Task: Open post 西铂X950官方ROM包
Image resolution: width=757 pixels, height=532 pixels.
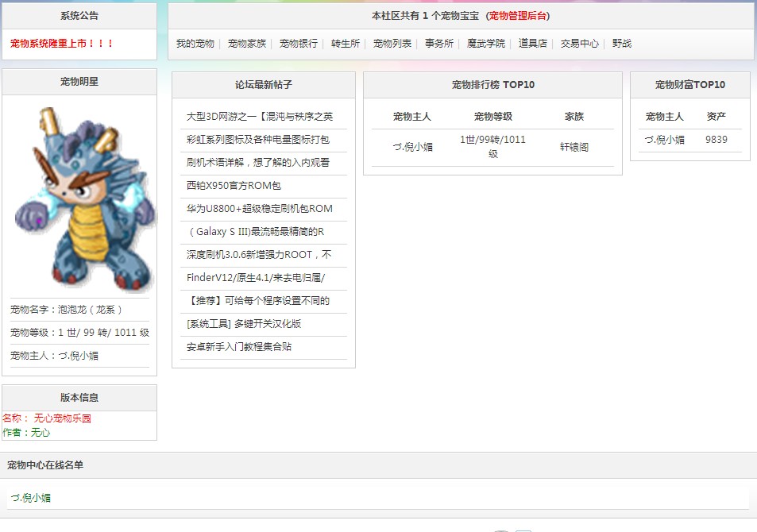Action: (234, 185)
